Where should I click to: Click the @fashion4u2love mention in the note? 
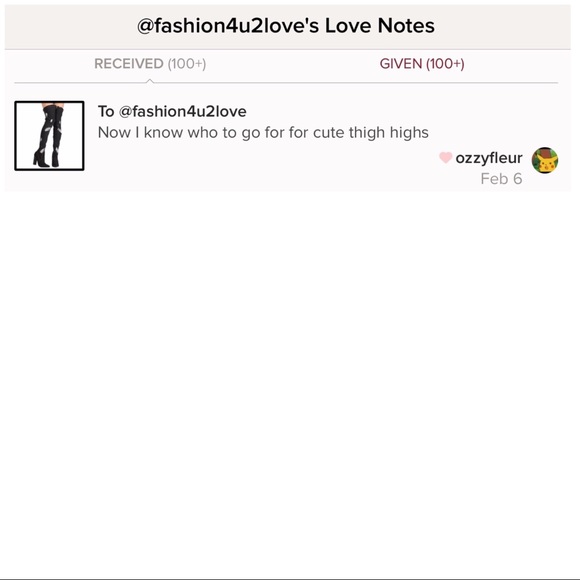pos(183,111)
